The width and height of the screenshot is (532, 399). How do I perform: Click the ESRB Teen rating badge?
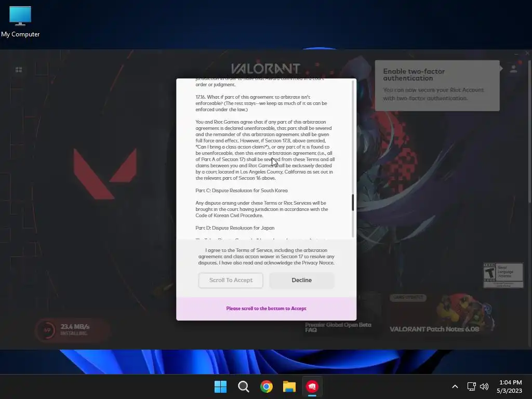503,275
